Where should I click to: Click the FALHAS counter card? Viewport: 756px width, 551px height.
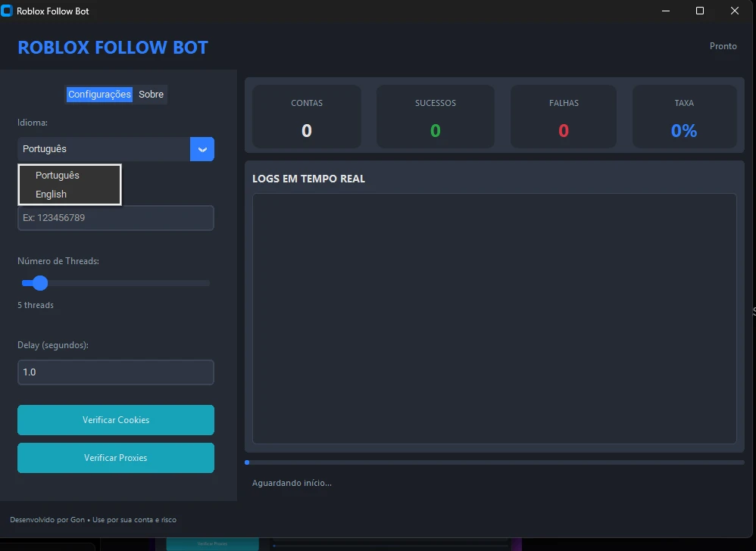pos(564,117)
